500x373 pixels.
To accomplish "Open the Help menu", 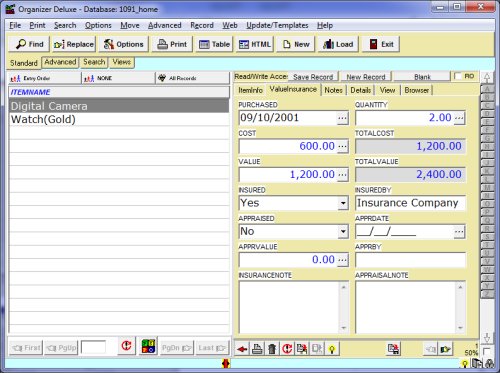I will click(325, 25).
